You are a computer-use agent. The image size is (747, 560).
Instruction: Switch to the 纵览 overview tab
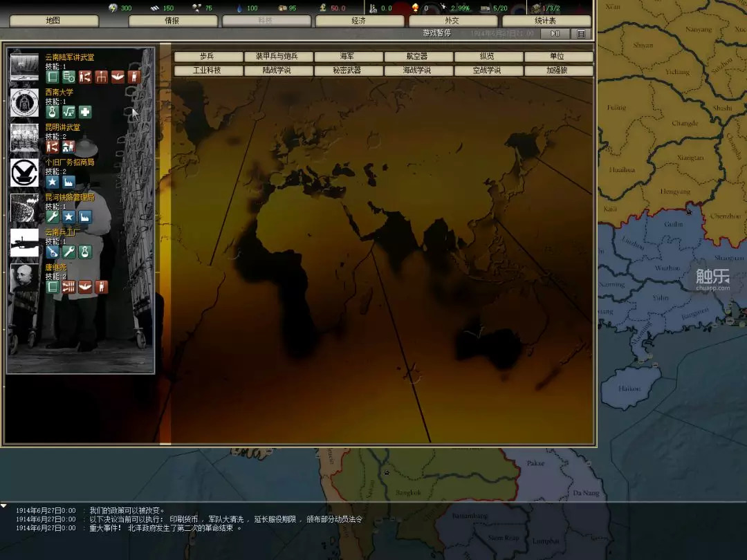click(x=488, y=56)
